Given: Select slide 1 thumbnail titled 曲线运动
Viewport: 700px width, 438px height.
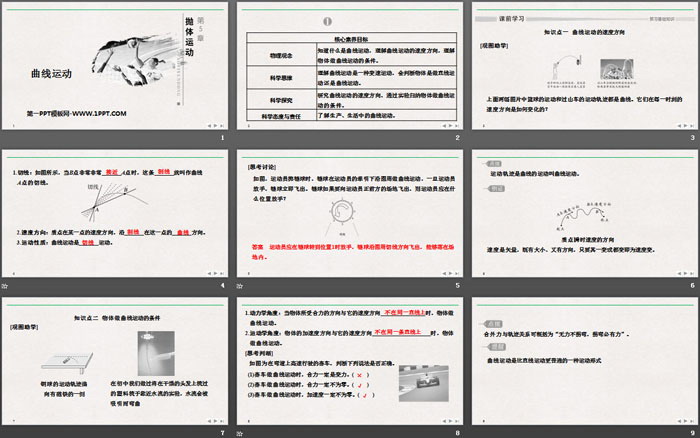Looking at the screenshot, I should click(115, 66).
